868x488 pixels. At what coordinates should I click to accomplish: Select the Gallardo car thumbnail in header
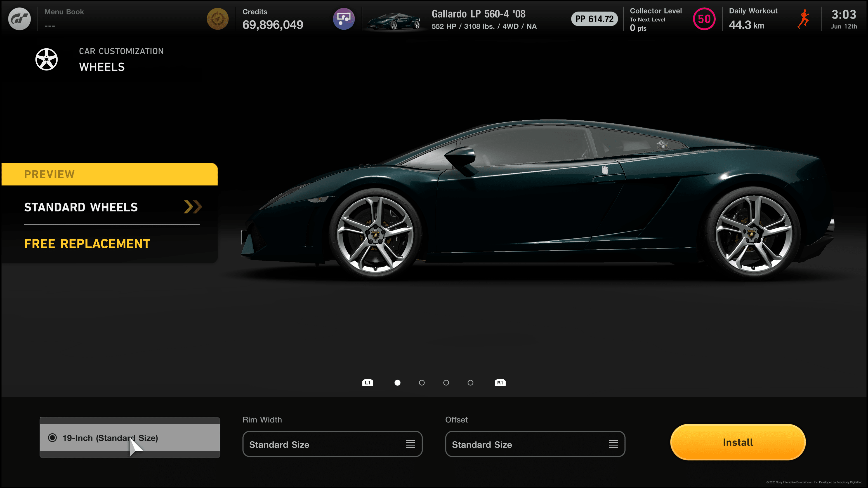(x=394, y=21)
